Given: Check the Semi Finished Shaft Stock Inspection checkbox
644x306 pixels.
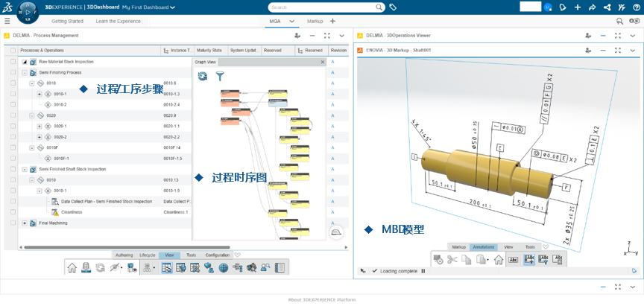Looking at the screenshot, I should [x=13, y=169].
